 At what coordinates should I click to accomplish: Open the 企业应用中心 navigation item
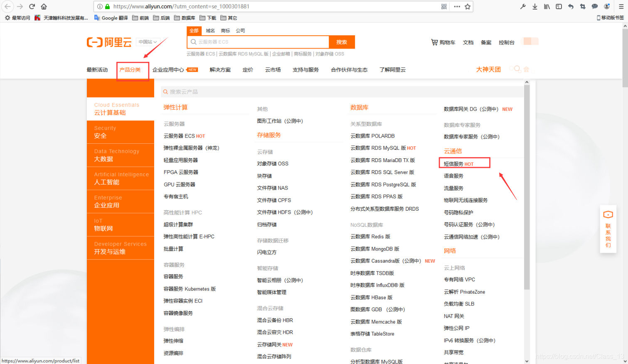click(168, 70)
